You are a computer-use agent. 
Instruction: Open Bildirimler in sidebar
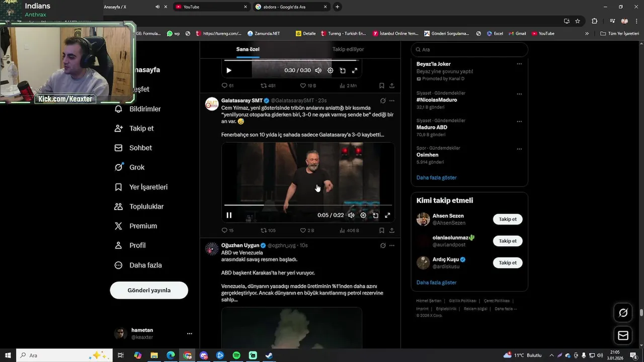tap(138, 109)
